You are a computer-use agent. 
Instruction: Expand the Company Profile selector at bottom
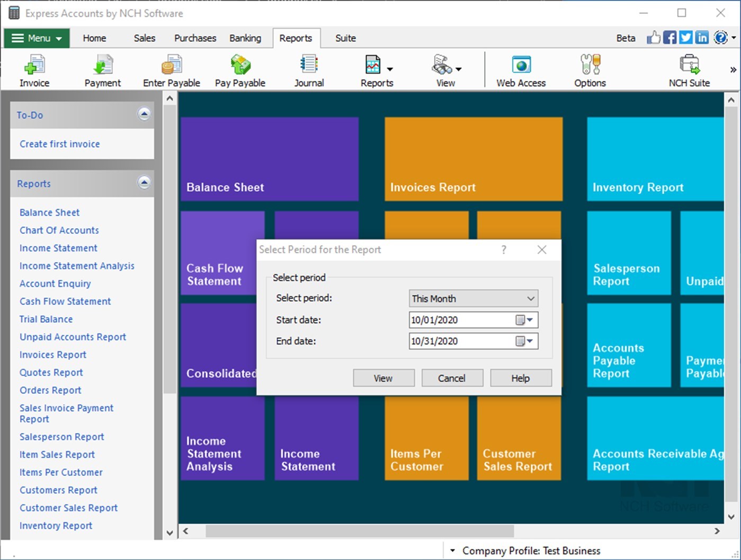click(x=452, y=550)
